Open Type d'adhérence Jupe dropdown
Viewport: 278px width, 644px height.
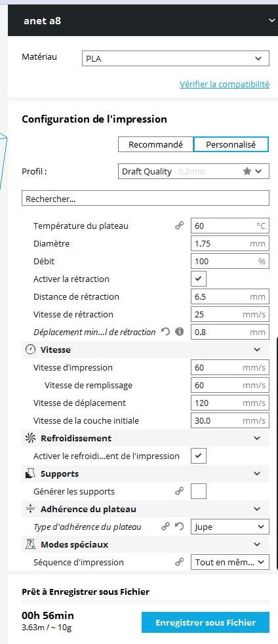[230, 527]
